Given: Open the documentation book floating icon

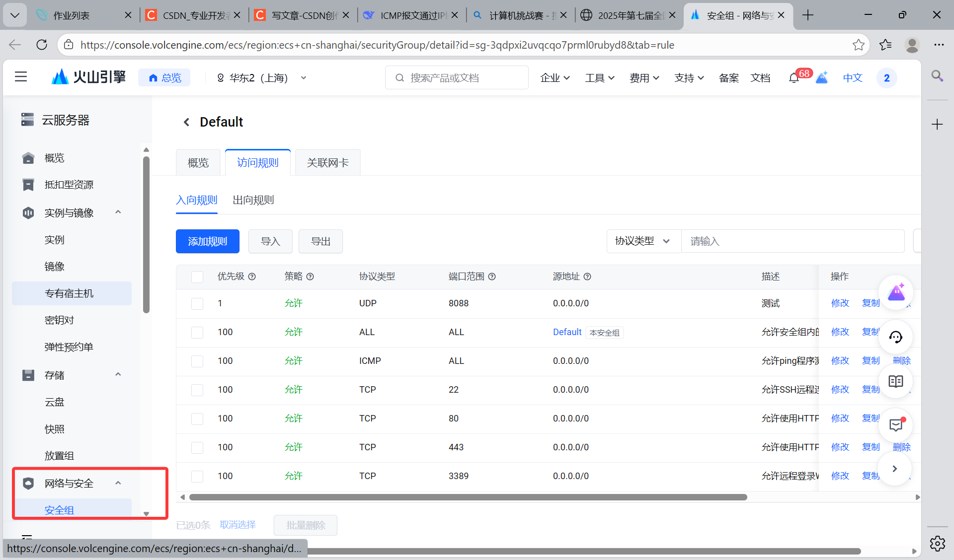Looking at the screenshot, I should (895, 381).
